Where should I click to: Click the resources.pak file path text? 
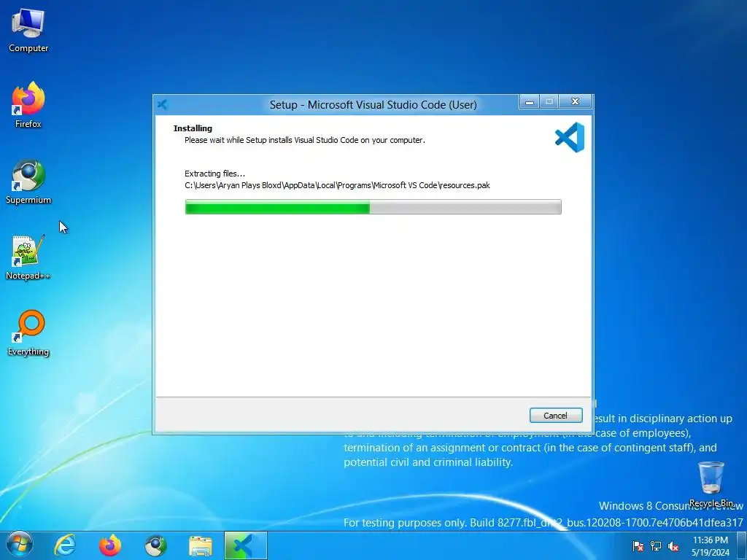(337, 185)
